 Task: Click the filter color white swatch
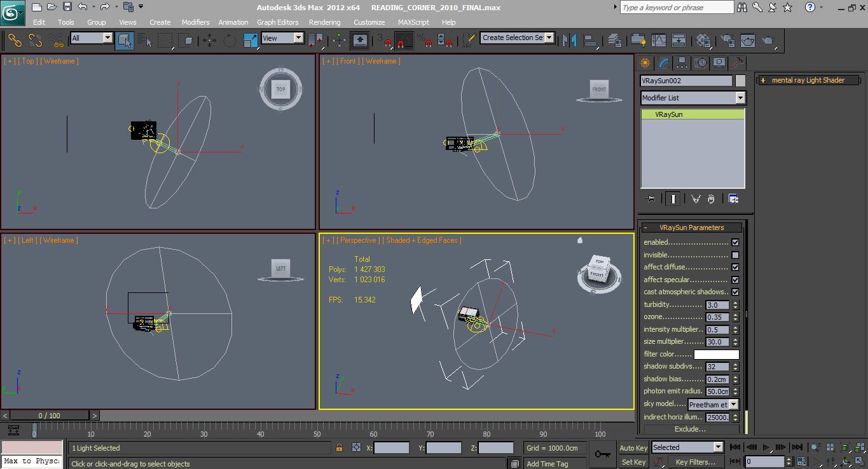716,355
